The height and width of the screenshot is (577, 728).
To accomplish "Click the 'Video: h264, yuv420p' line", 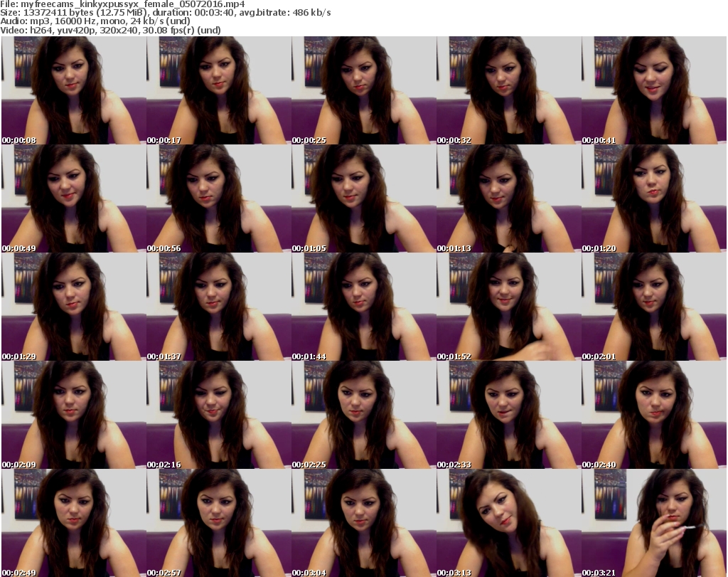I will tap(110, 30).
